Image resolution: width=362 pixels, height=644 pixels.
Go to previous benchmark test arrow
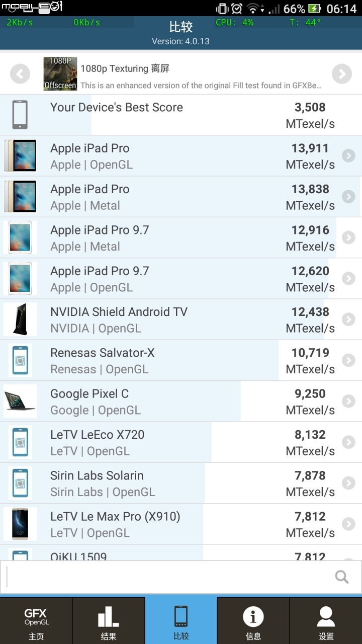click(20, 74)
